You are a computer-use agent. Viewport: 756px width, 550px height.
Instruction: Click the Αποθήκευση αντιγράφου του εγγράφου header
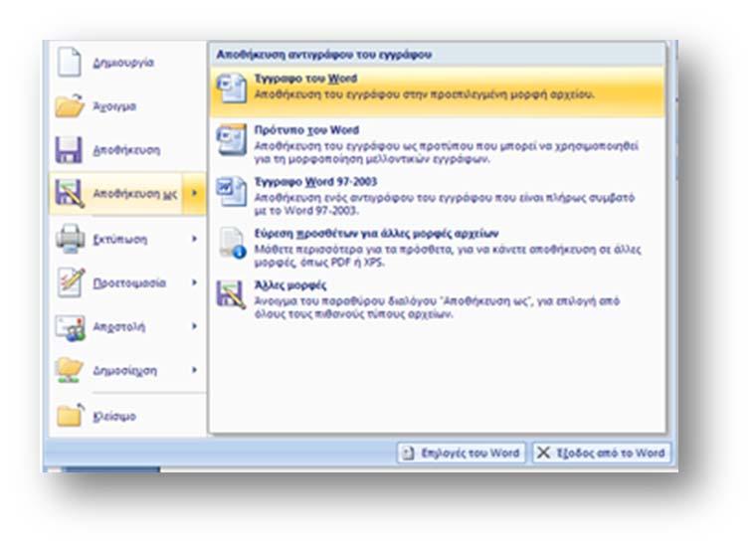(x=323, y=55)
